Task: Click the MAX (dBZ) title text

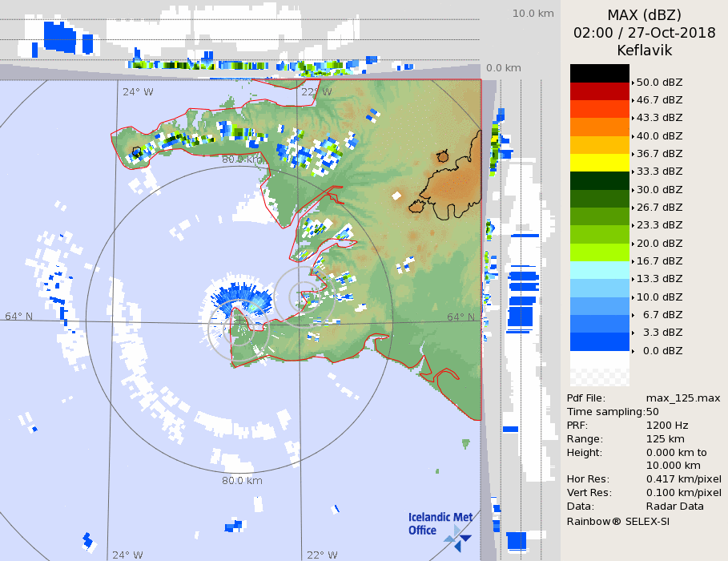Action: click(644, 15)
